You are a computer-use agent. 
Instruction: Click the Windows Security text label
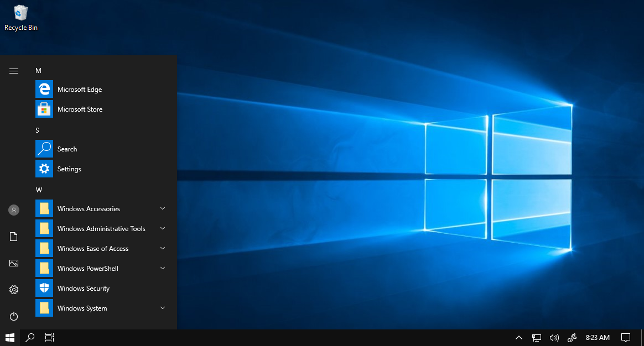(84, 289)
